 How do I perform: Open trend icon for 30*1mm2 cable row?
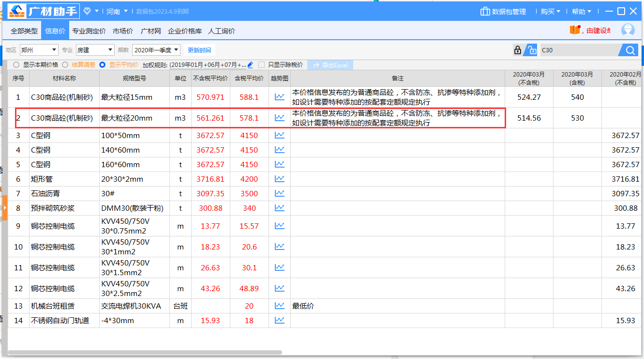280,247
